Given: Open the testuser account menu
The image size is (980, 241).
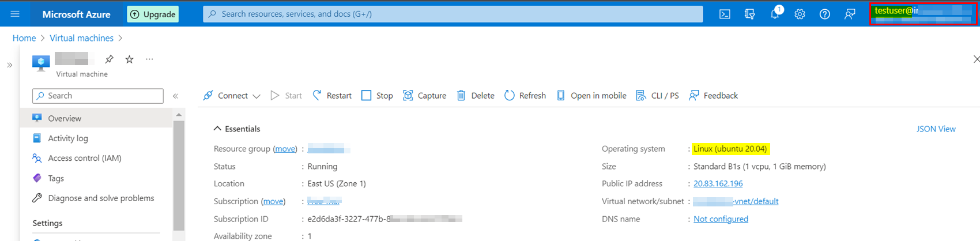Looking at the screenshot, I should point(923,14).
